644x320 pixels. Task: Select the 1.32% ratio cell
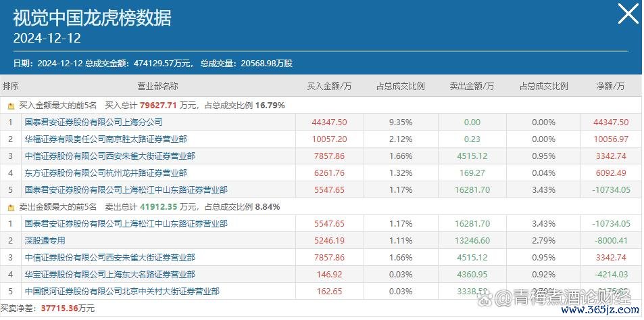[401, 173]
